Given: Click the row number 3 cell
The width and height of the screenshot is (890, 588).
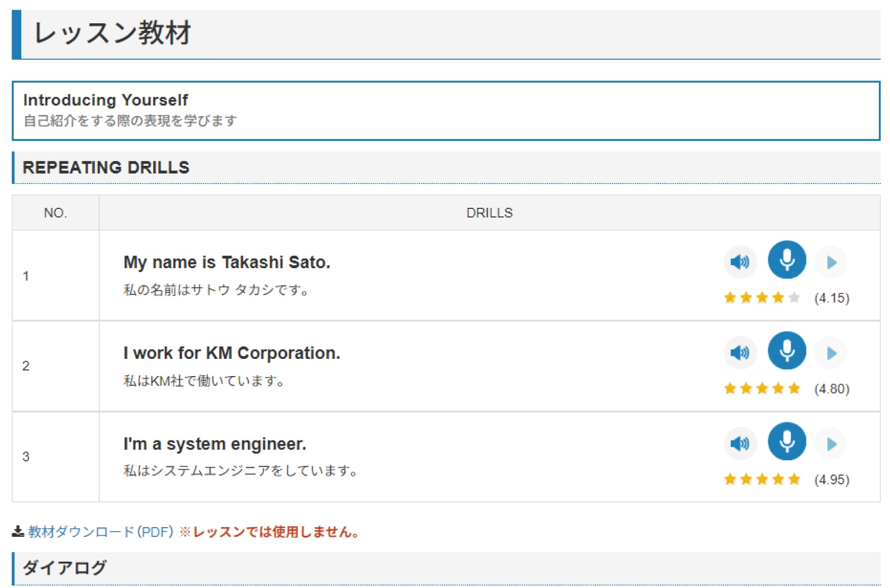Looking at the screenshot, I should tap(55, 457).
